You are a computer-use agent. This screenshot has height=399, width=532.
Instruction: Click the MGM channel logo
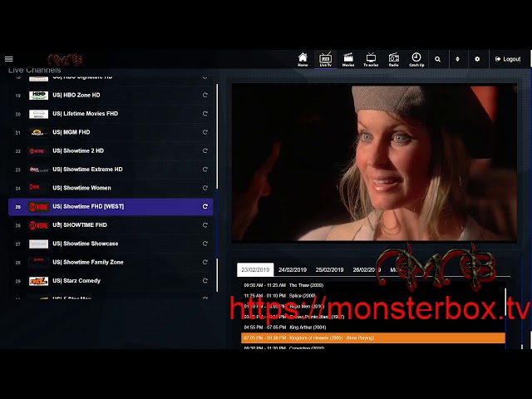38,132
